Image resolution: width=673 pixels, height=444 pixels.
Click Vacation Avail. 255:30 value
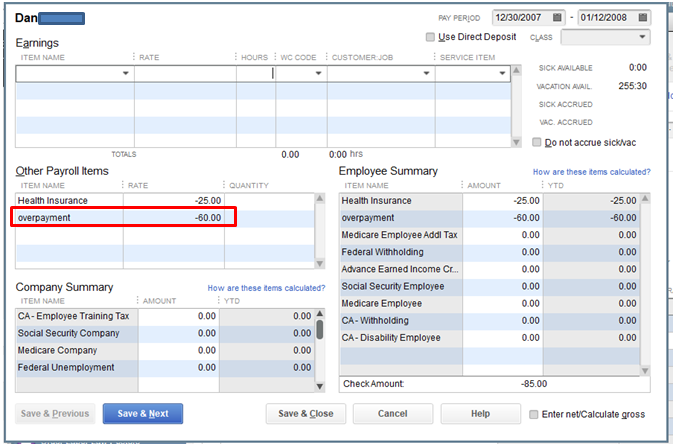pos(632,86)
